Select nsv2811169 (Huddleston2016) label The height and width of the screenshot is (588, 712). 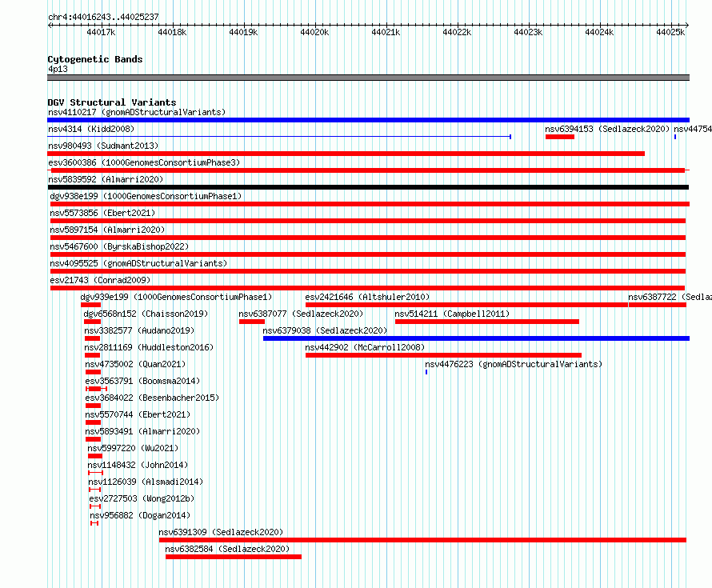tap(149, 347)
